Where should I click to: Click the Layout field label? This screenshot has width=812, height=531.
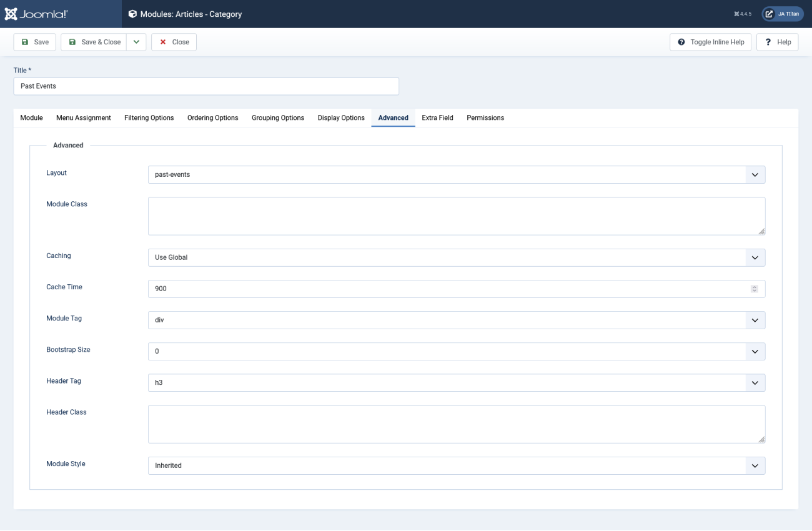[x=56, y=172]
